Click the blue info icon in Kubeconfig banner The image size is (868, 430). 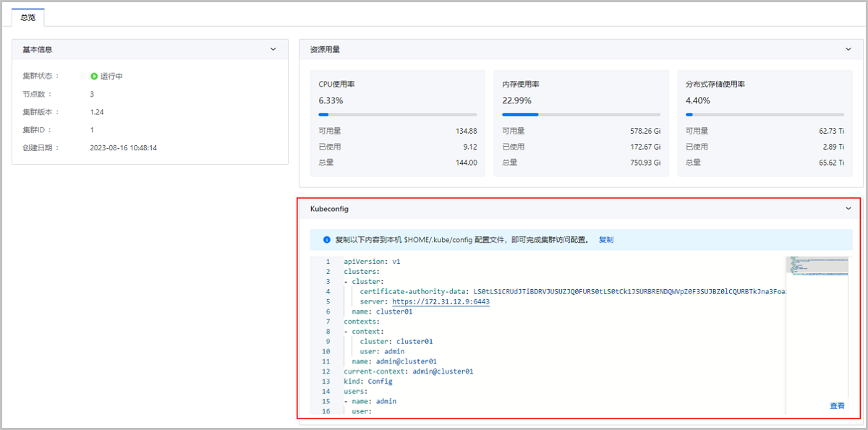pyautogui.click(x=326, y=239)
